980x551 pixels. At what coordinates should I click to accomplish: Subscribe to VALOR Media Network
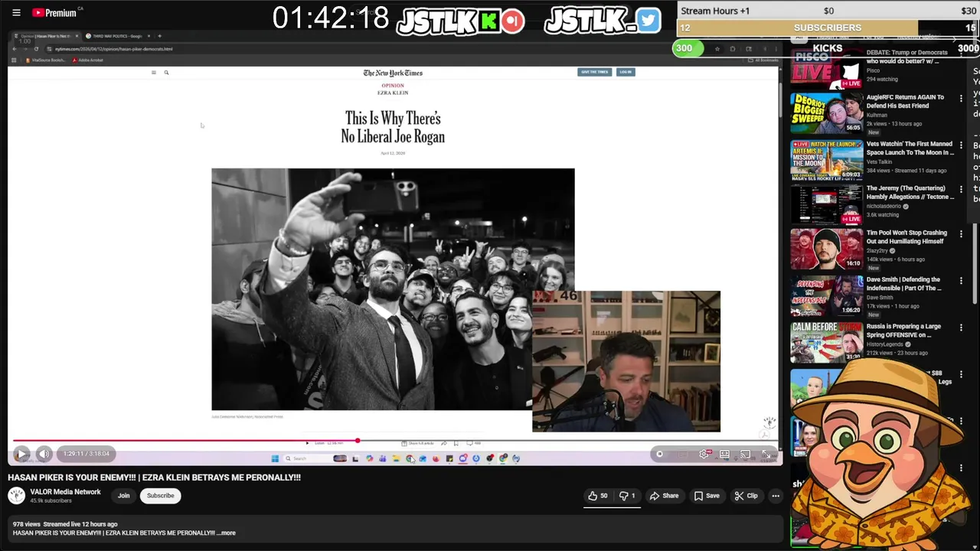pyautogui.click(x=161, y=496)
